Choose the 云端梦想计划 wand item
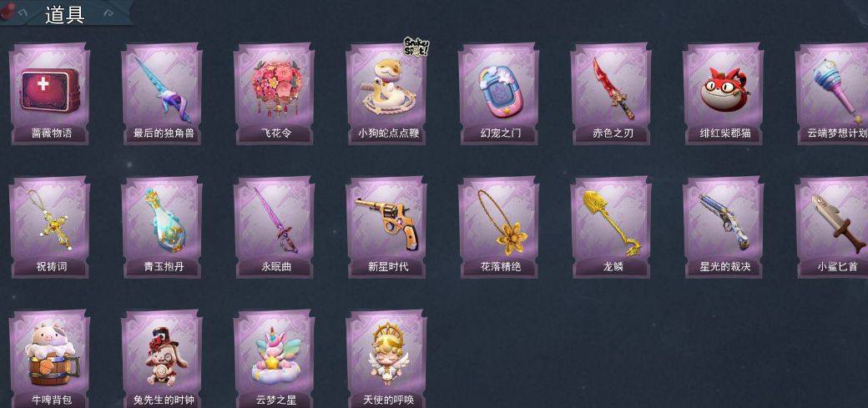 (x=832, y=94)
